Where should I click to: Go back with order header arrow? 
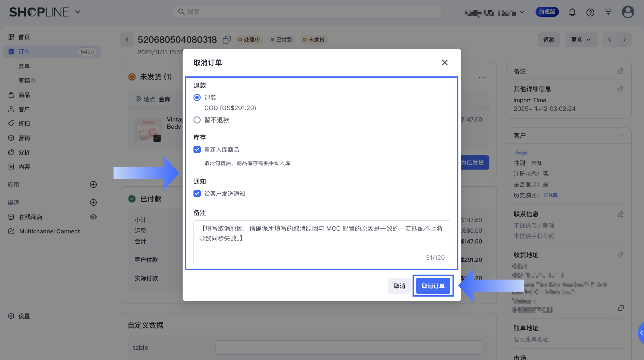pyautogui.click(x=127, y=39)
